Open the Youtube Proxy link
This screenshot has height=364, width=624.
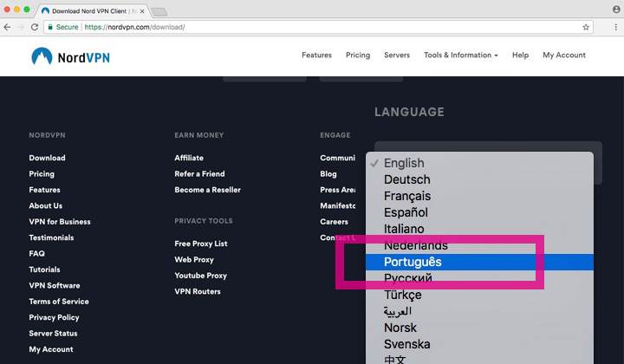(200, 276)
